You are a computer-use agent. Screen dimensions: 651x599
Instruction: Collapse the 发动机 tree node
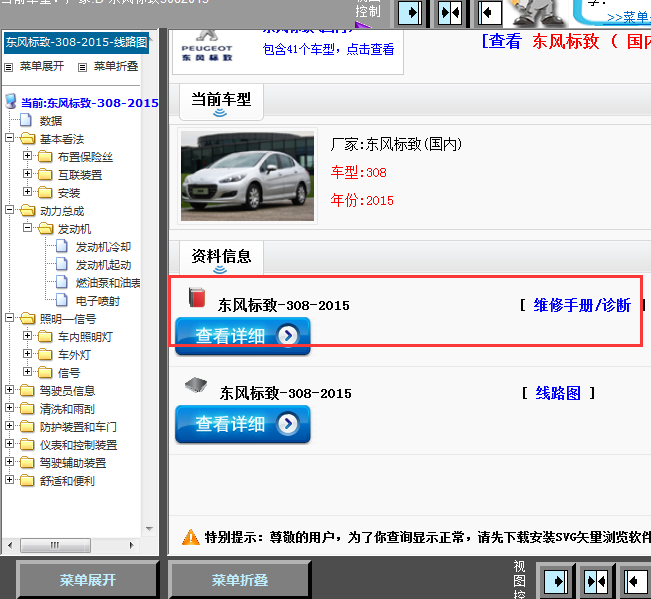27,227
